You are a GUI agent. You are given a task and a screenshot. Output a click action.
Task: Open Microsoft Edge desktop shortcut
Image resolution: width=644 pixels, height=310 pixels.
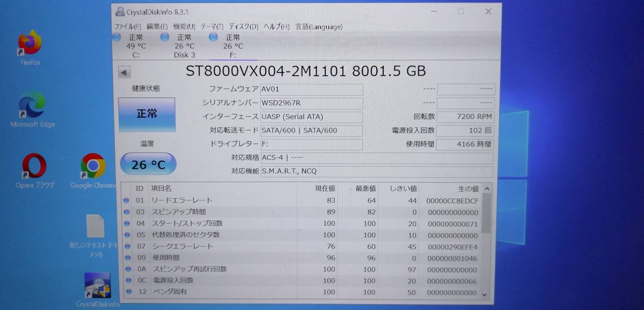[32, 110]
